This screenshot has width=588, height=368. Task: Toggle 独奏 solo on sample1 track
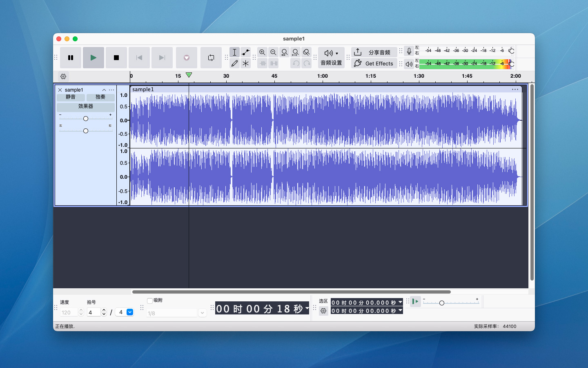(100, 97)
